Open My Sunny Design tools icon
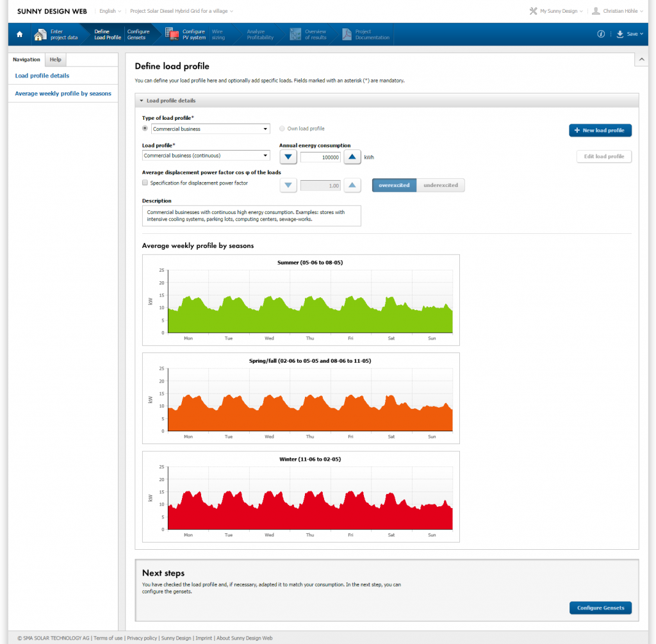Viewport: 656px width, 644px height. pos(533,11)
